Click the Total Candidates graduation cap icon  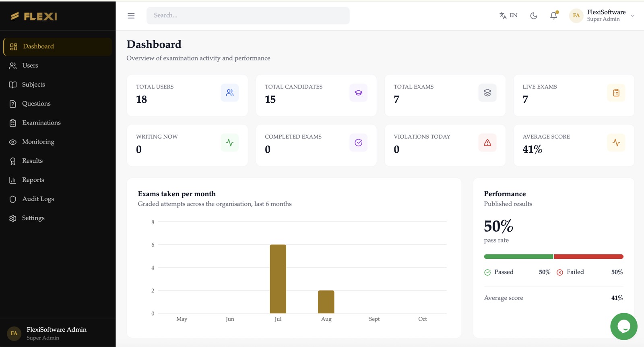click(x=359, y=93)
